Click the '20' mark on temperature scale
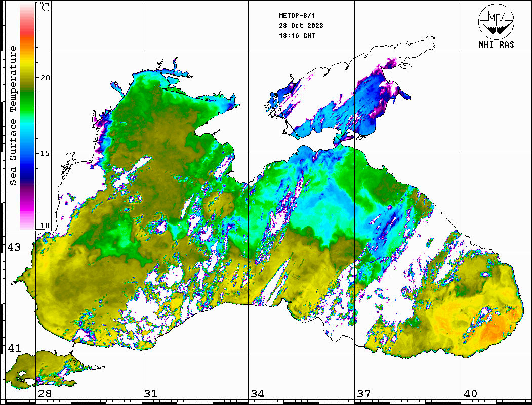 pyautogui.click(x=45, y=78)
